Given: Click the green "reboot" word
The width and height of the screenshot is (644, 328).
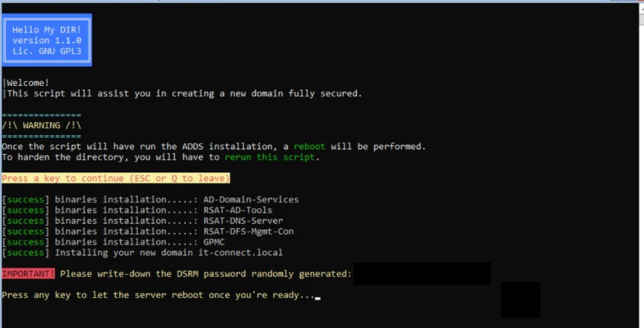Looking at the screenshot, I should pos(309,147).
